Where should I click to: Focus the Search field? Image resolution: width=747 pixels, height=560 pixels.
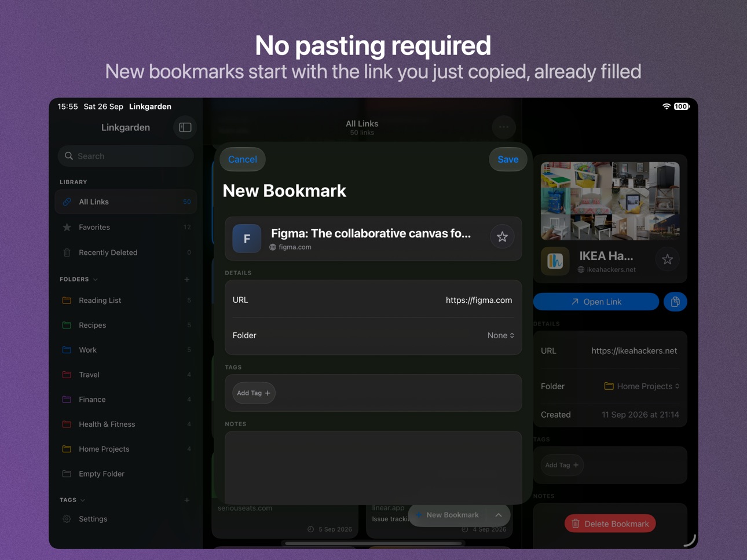click(x=126, y=156)
